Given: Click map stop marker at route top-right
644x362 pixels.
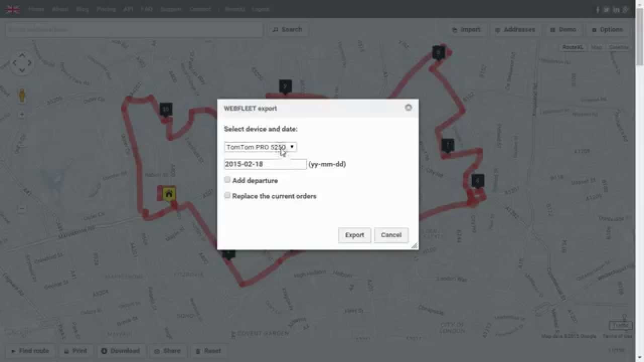Looking at the screenshot, I should [x=439, y=53].
